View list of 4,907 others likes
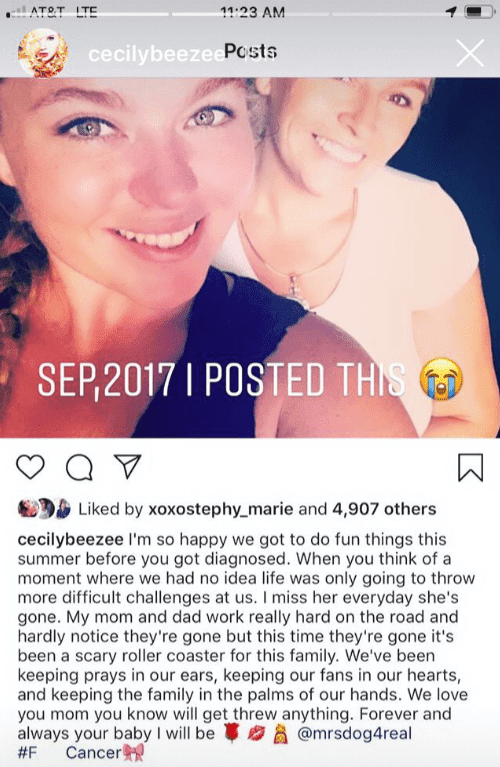Viewport: 500px width, 767px height. pos(384,509)
